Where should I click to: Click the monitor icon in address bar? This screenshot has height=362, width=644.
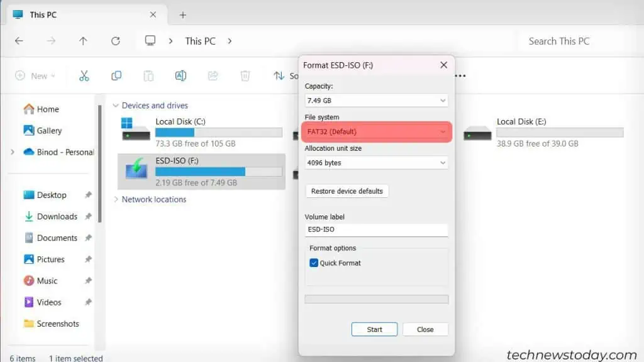(x=150, y=40)
